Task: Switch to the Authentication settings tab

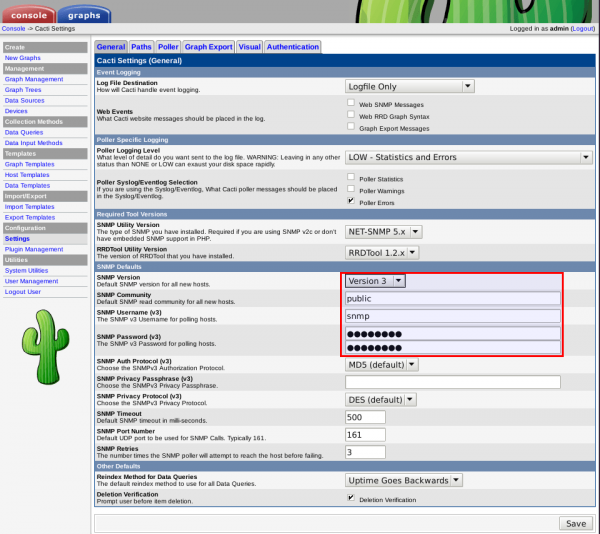Action: tap(292, 46)
